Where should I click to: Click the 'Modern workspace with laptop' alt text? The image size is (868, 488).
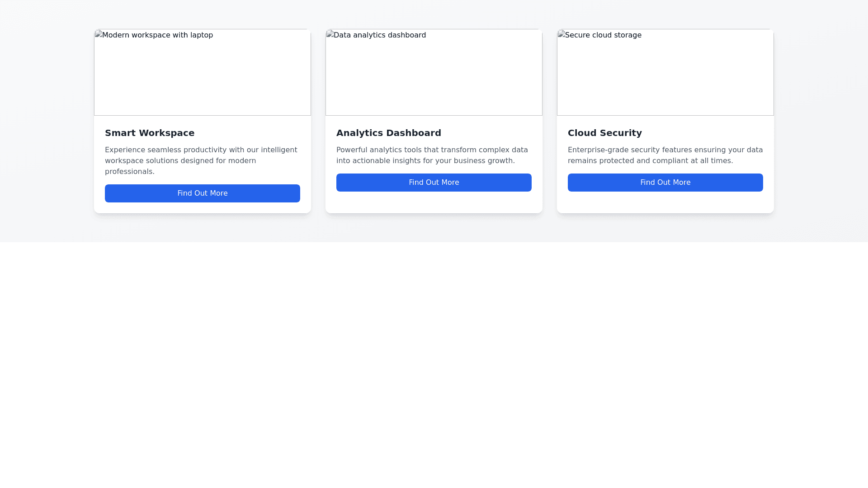[158, 35]
